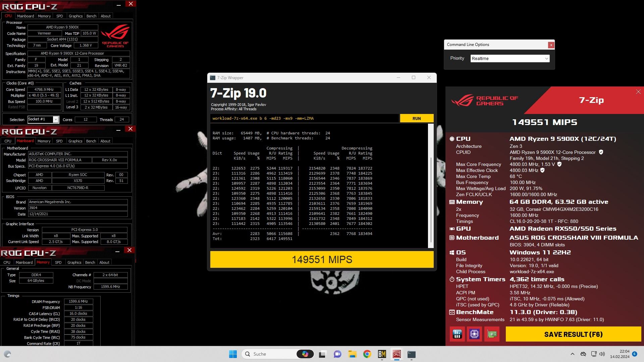Switch to BenchMate via its BM taskbar icon
The image size is (644, 362).
coord(382,354)
